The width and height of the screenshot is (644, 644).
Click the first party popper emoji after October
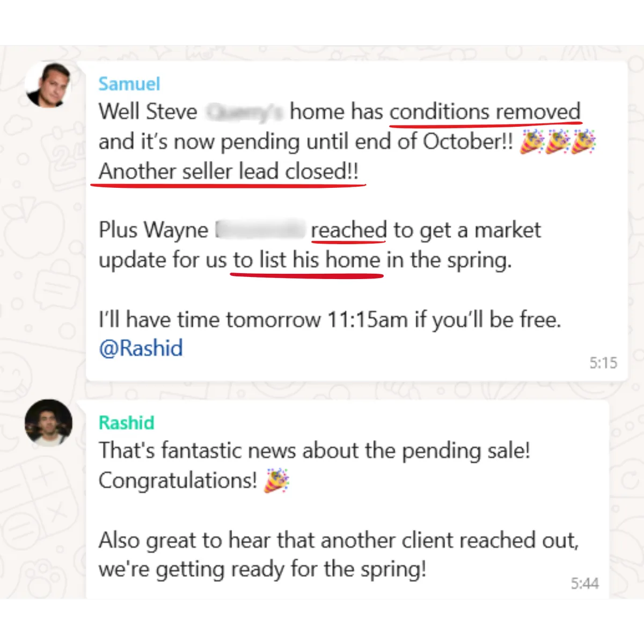tap(532, 142)
